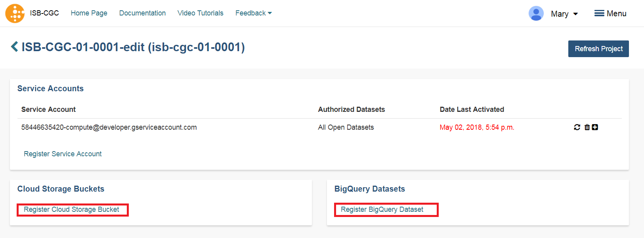Expand the Feedback dropdown
The height and width of the screenshot is (238, 644).
(254, 13)
